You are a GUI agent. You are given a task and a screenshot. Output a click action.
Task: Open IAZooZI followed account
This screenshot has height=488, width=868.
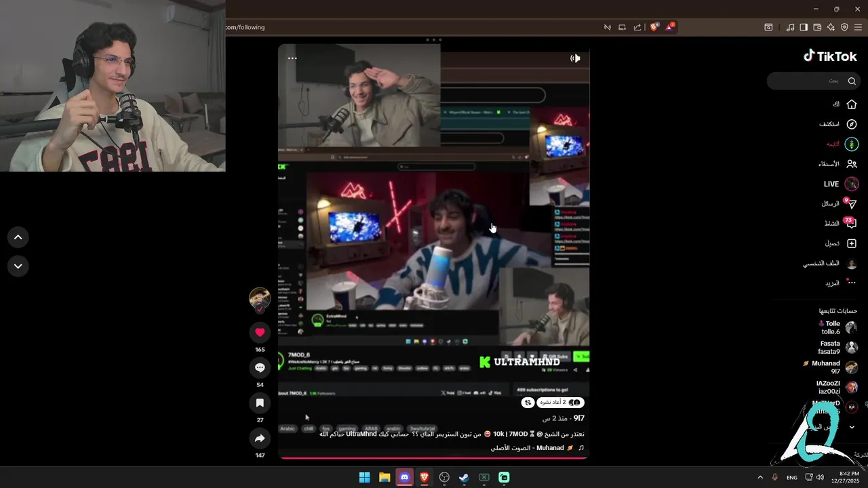pos(837,387)
